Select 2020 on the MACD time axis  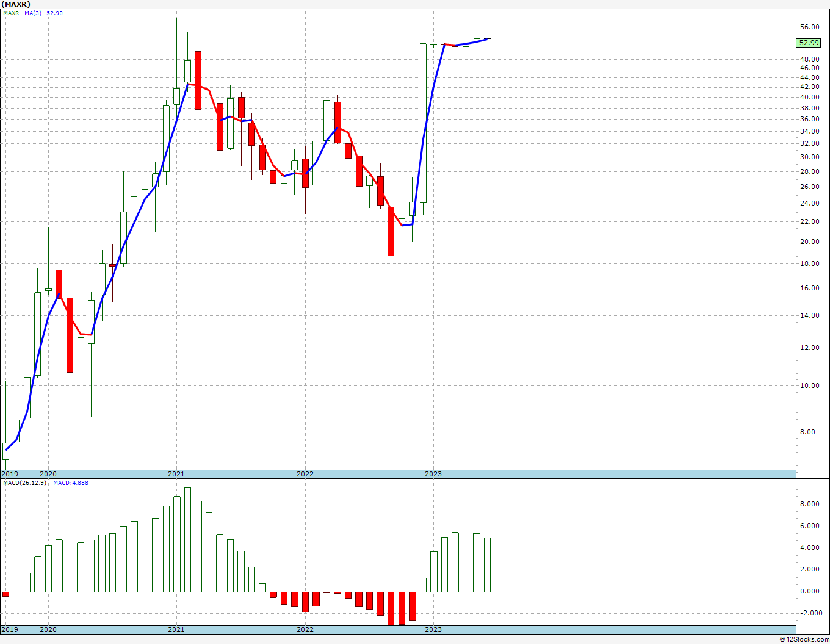(48, 629)
